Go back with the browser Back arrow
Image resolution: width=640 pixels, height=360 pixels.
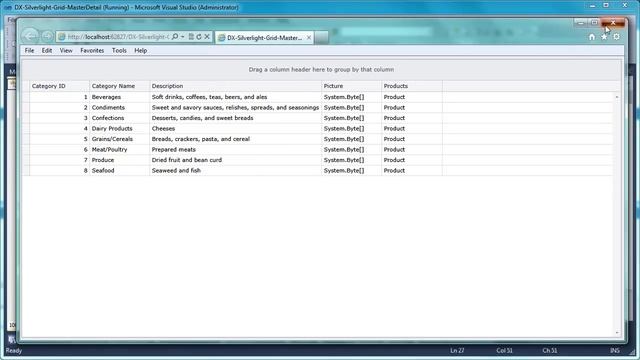[x=31, y=36]
